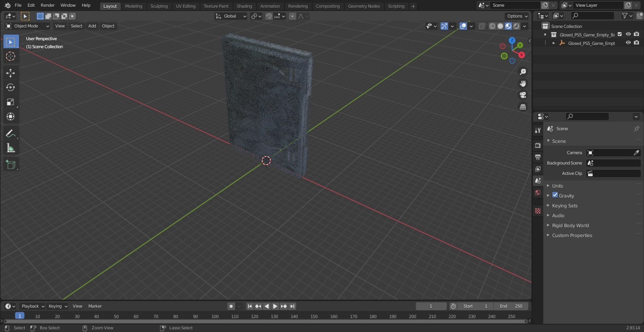Switch to wireframe viewport shading
This screenshot has width=644, height=332.
click(x=492, y=26)
